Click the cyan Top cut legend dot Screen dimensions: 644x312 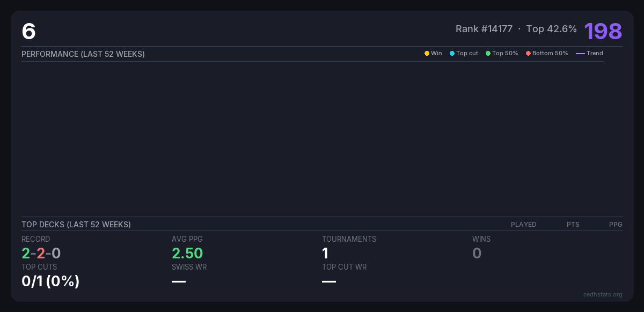(x=452, y=54)
